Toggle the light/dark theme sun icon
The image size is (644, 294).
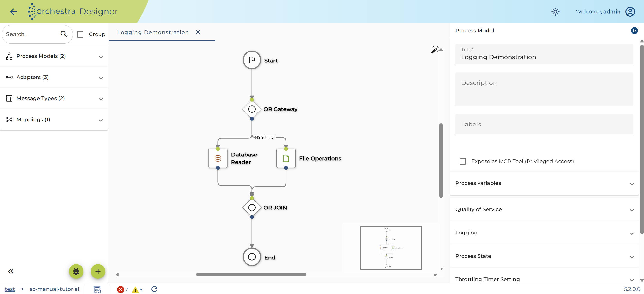[x=555, y=11]
